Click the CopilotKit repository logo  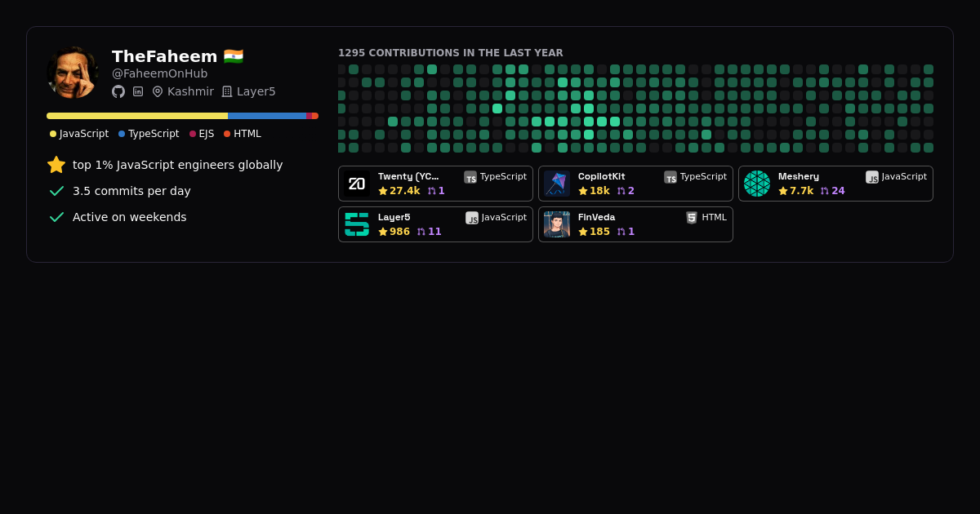557,184
